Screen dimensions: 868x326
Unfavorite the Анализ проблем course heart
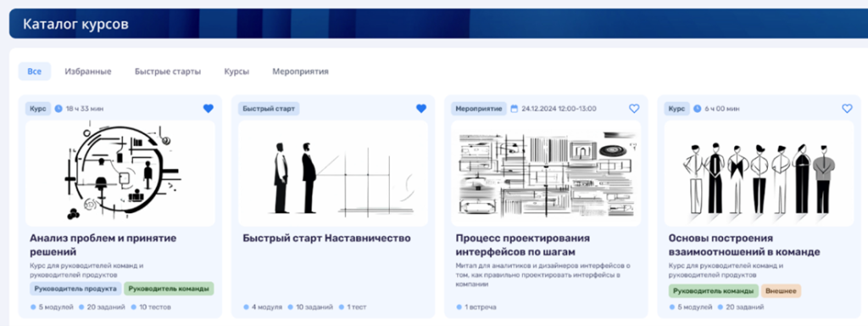click(209, 109)
